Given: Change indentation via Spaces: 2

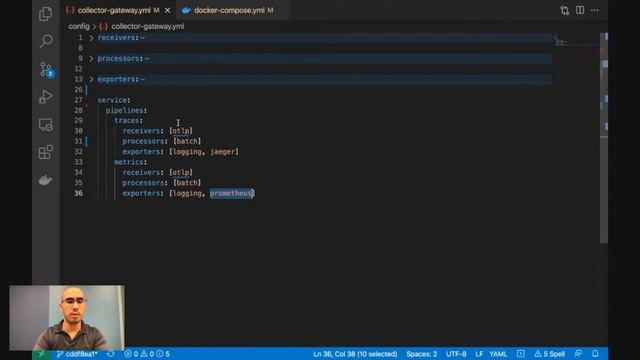Looking at the screenshot, I should point(421,354).
